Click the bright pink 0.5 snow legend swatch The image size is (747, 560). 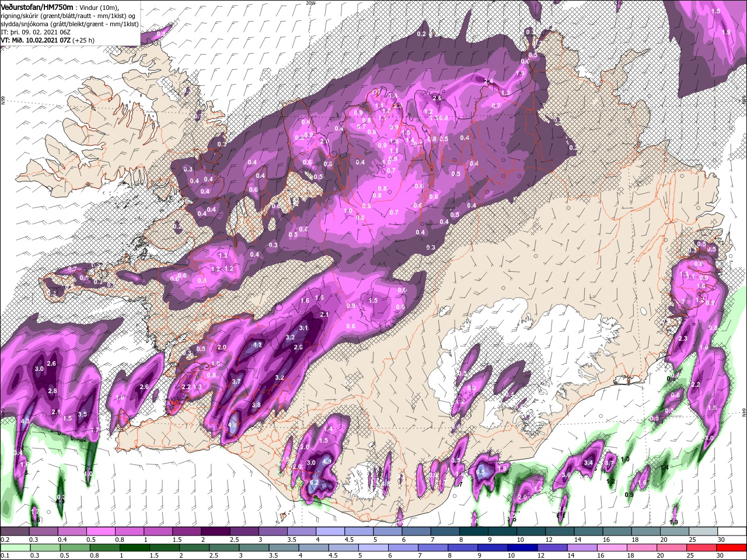(x=100, y=531)
